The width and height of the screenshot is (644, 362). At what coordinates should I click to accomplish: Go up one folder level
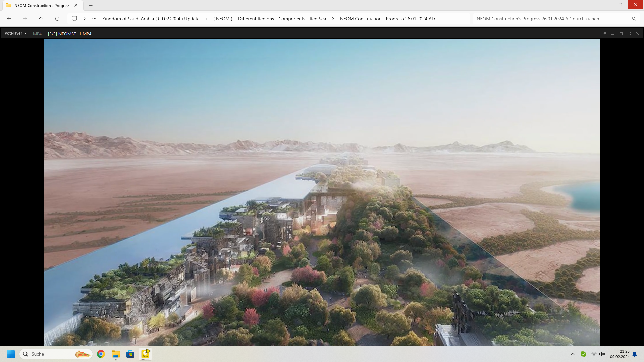pyautogui.click(x=41, y=19)
